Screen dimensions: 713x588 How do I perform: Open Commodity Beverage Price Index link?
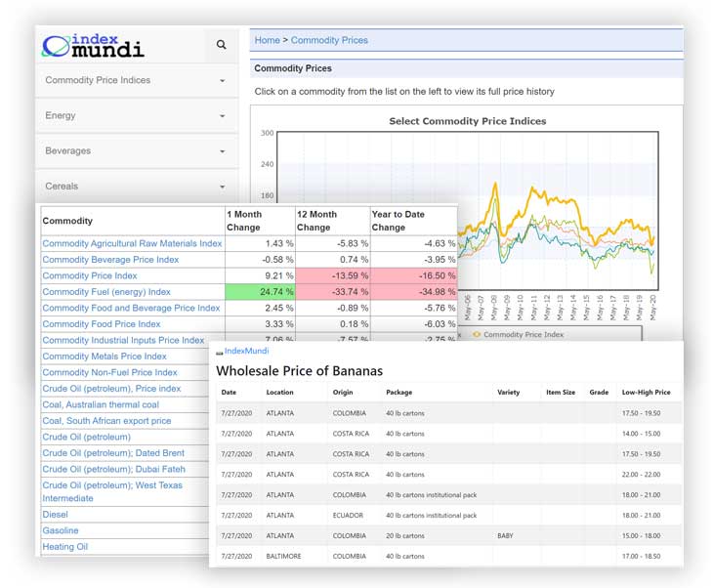click(110, 260)
